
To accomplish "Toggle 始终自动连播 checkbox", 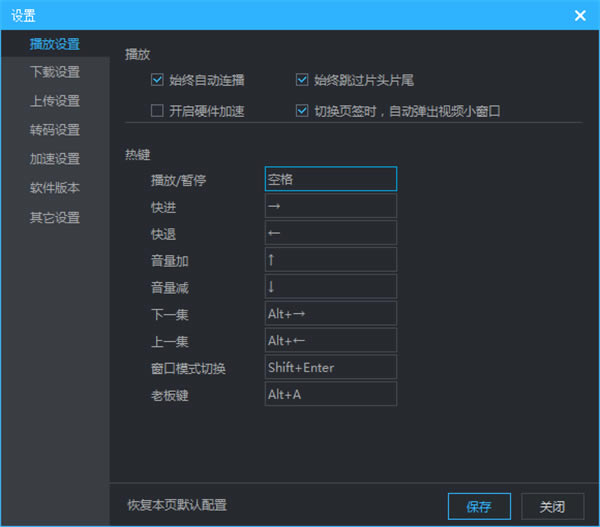I will pos(157,80).
